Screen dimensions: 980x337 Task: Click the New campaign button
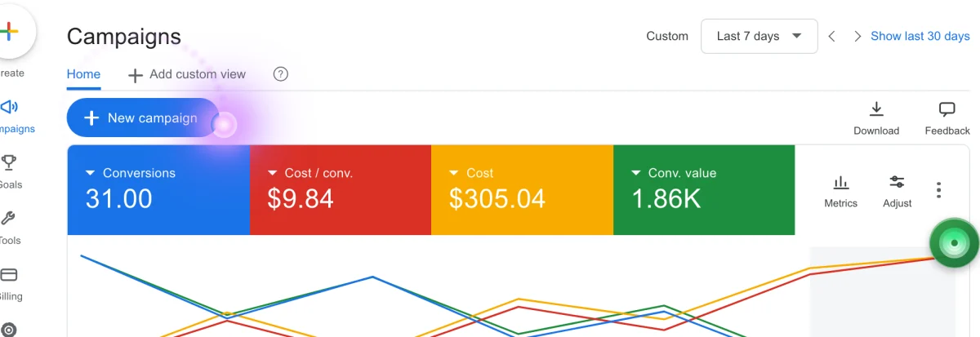pyautogui.click(x=143, y=118)
